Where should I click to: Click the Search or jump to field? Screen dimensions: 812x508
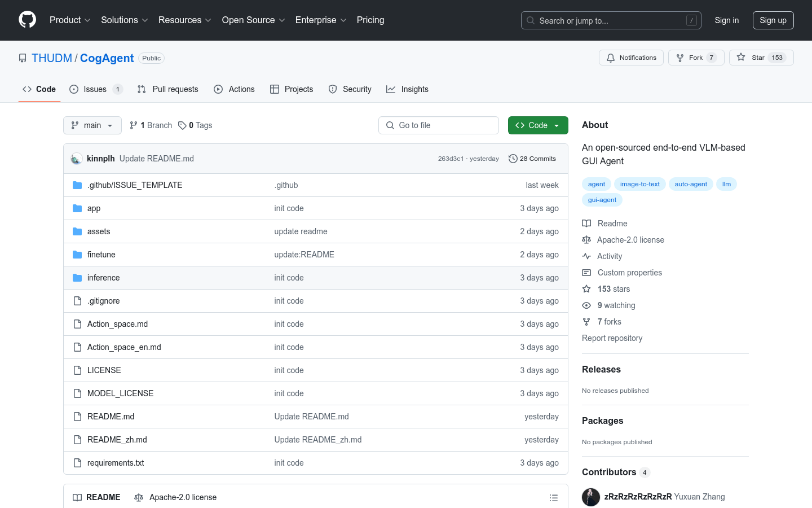(611, 20)
